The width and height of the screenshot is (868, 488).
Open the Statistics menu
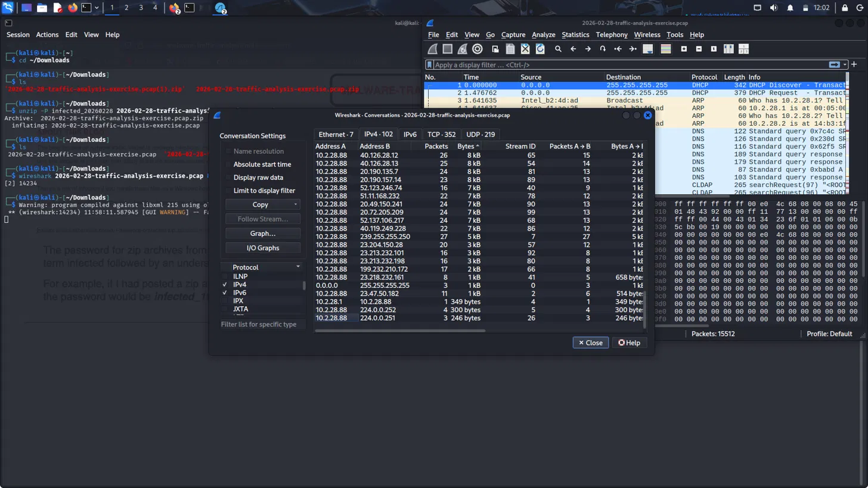(575, 35)
